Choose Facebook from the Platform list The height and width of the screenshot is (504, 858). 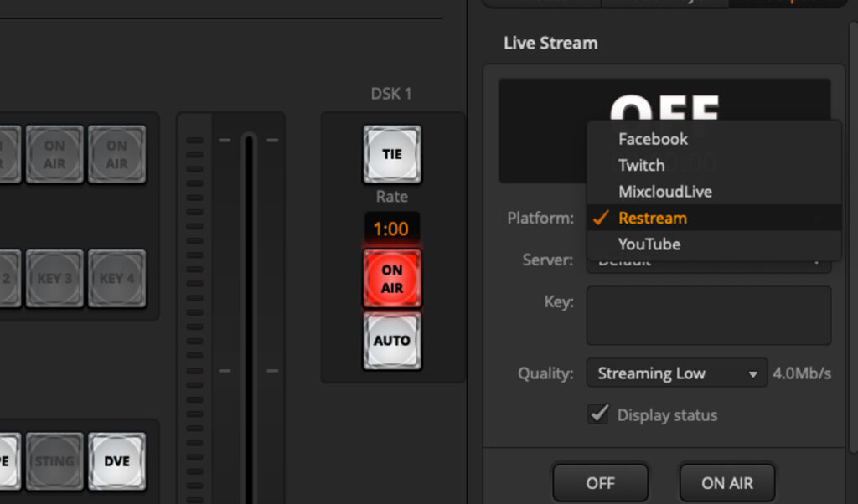(x=714, y=139)
